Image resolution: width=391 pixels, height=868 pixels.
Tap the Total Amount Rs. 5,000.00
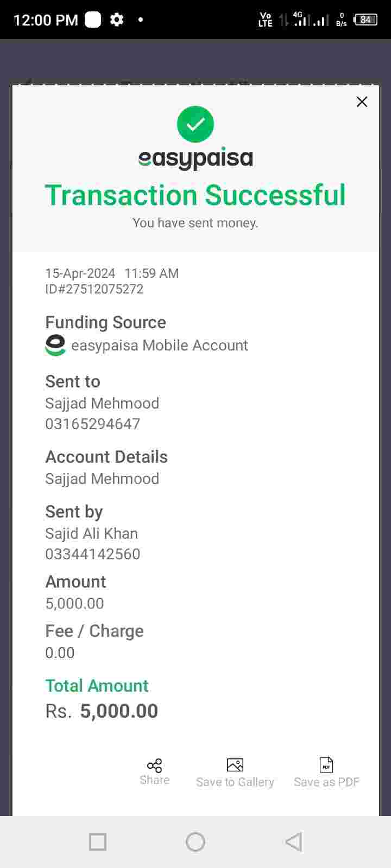pos(102,711)
